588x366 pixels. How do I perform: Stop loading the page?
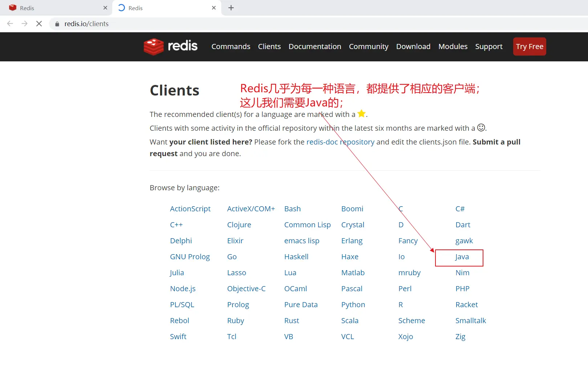pos(39,24)
